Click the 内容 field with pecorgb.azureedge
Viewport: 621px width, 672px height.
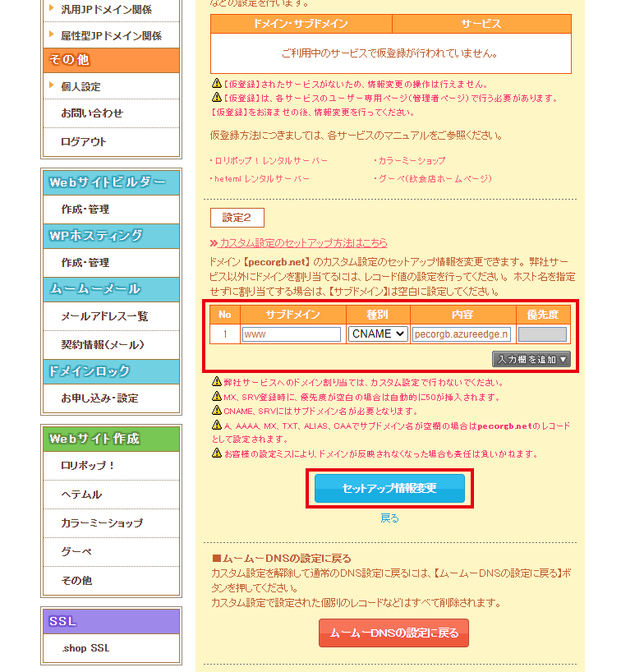coord(462,334)
